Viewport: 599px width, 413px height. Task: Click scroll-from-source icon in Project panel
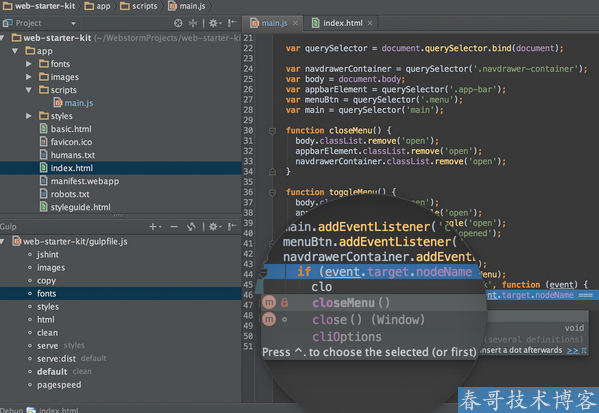178,23
